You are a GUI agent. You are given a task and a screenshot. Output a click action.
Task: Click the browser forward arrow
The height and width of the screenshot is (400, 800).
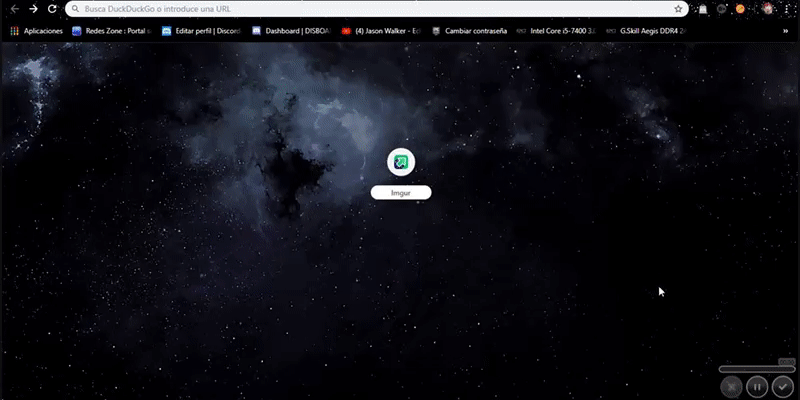(x=33, y=8)
